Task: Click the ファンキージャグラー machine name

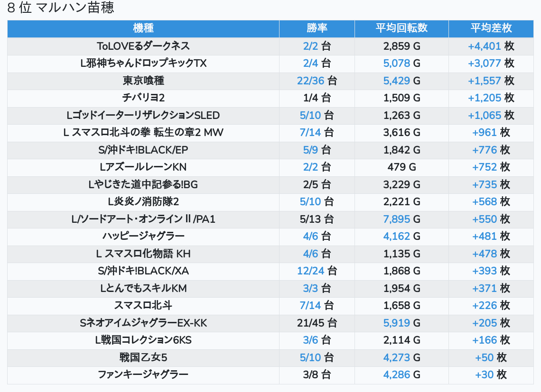Action: (143, 375)
